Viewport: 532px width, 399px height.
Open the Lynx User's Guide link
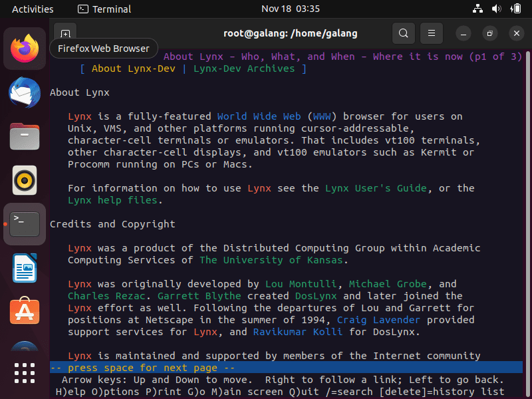376,188
